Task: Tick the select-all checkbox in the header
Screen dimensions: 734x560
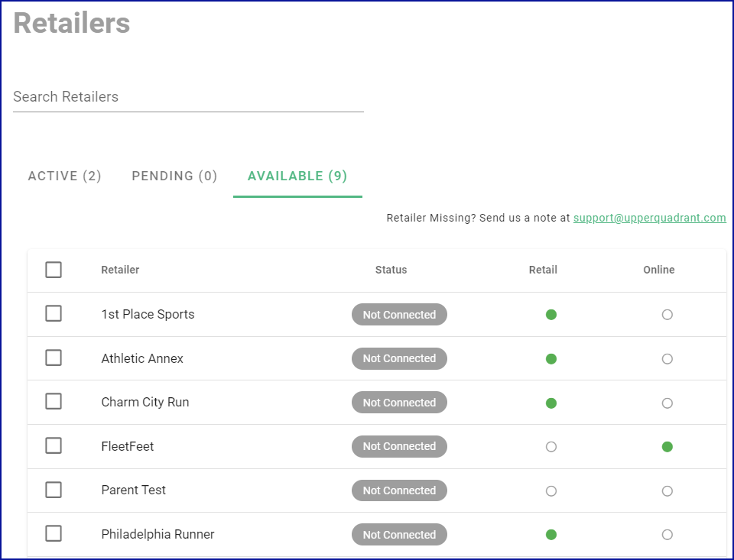Action: [x=54, y=270]
